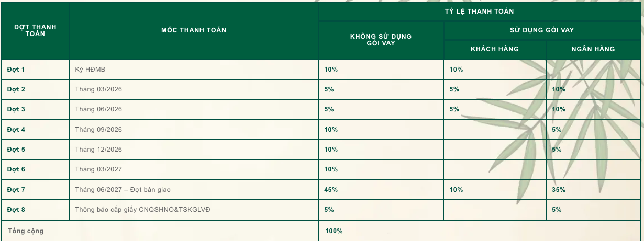The height and width of the screenshot is (241, 644).
Task: Select the "Sử dụng gói vay" header
Action: 542,30
